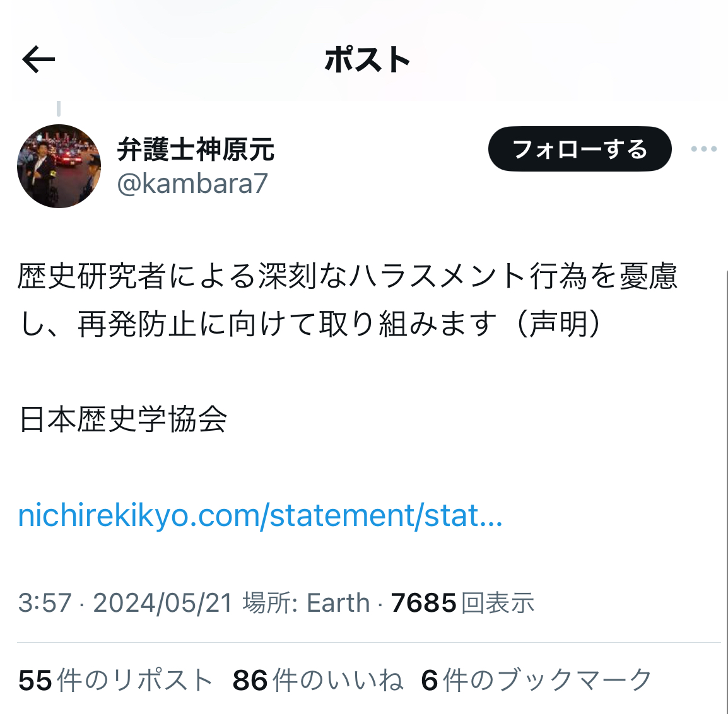This screenshot has width=728, height=714.
Task: Tap the フォローする button
Action: coord(579,149)
